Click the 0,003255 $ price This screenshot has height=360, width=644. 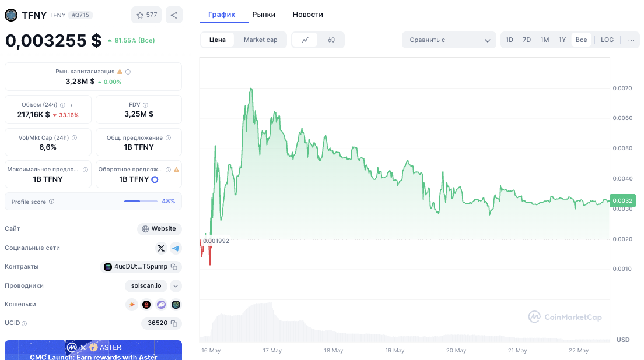coord(54,41)
